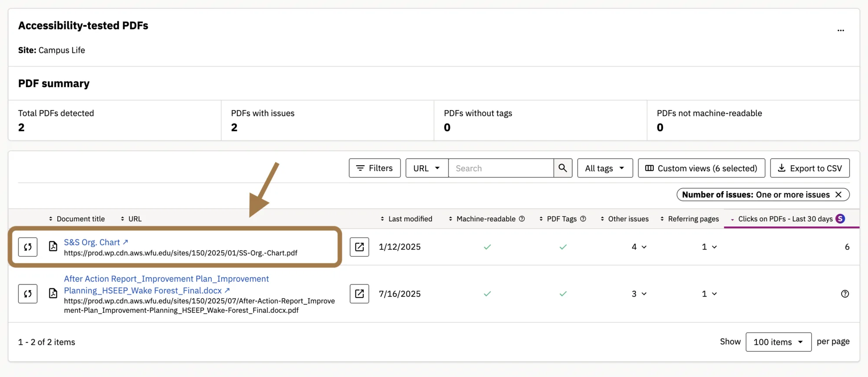Image resolution: width=868 pixels, height=377 pixels.
Task: Open the S&S Org. Chart link
Action: click(x=96, y=242)
